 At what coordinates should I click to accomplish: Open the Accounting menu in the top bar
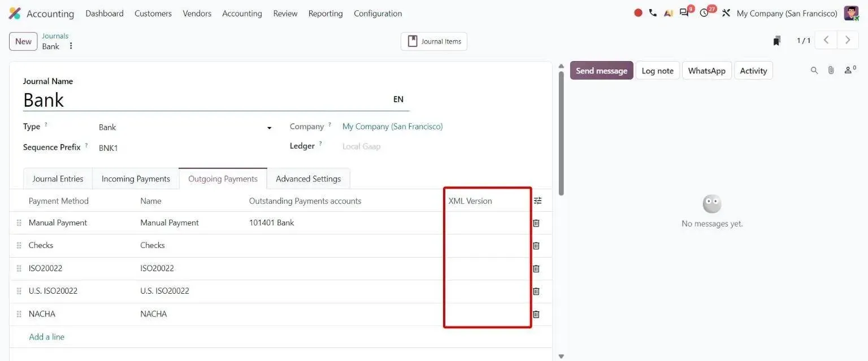pyautogui.click(x=242, y=13)
